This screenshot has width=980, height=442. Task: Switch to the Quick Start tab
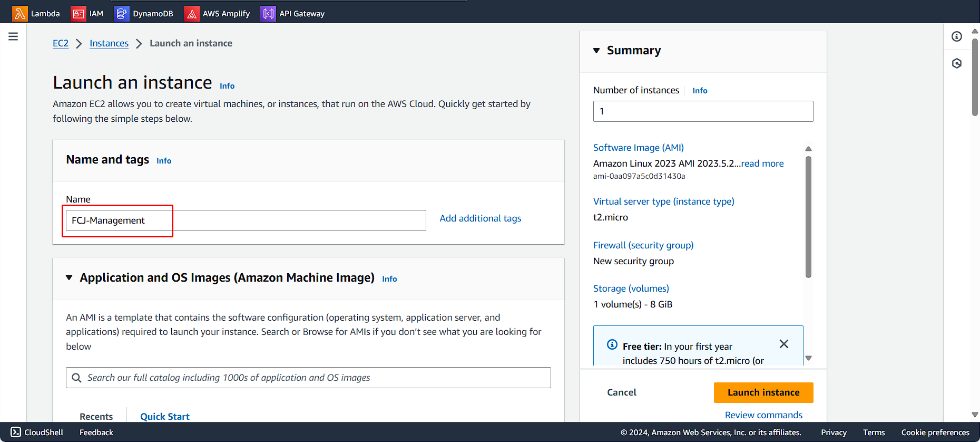(164, 416)
